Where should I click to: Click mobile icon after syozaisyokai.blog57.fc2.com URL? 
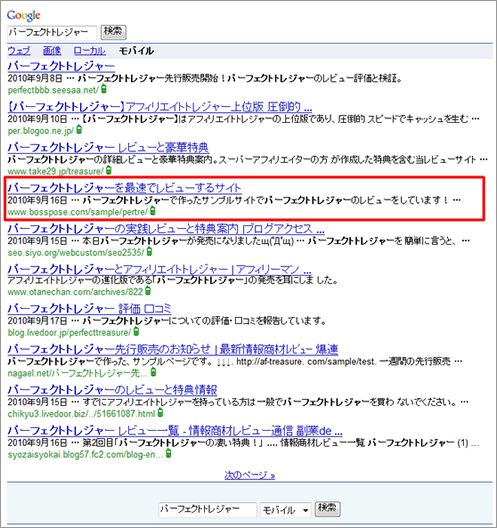168,454
